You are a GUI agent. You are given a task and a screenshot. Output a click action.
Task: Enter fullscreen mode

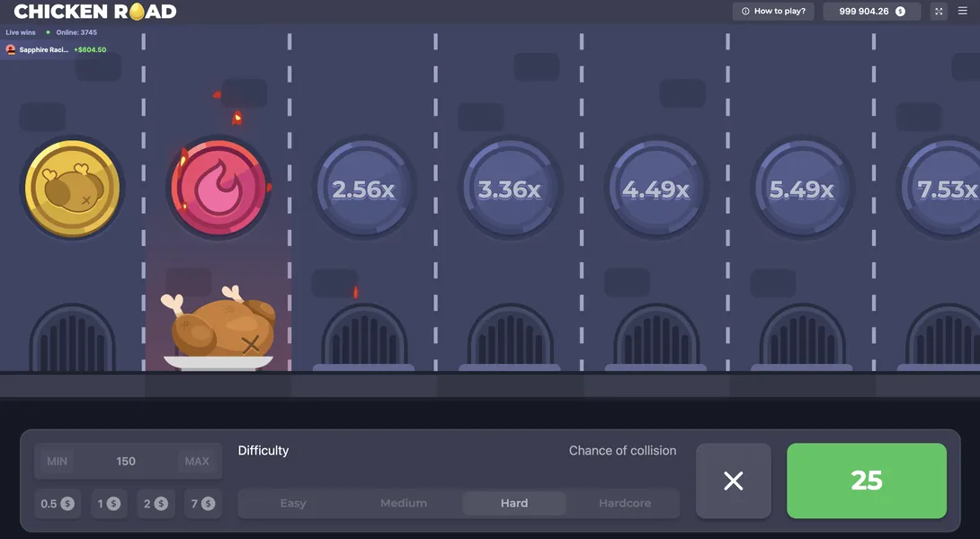(x=940, y=11)
